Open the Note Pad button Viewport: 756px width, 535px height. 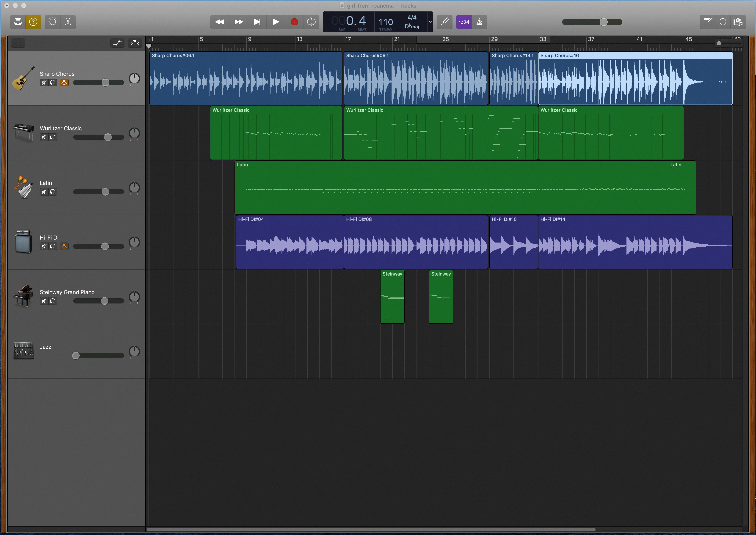707,22
